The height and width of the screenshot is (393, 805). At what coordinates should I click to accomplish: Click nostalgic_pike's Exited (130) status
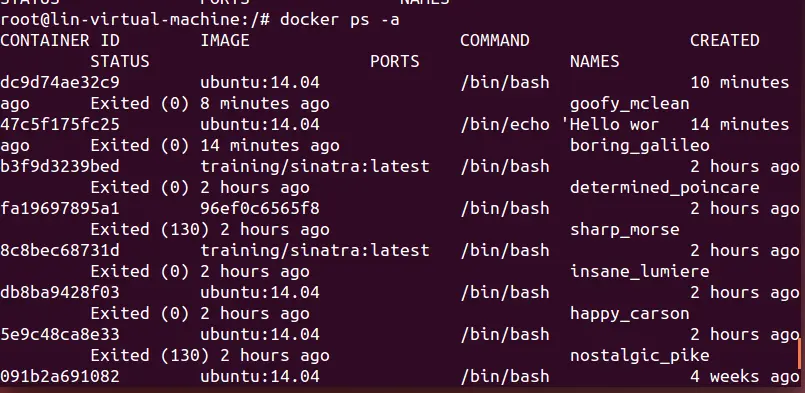[210, 355]
